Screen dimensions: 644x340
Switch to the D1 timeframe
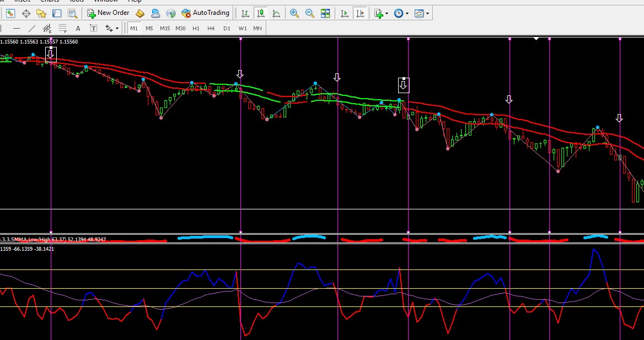coord(227,29)
